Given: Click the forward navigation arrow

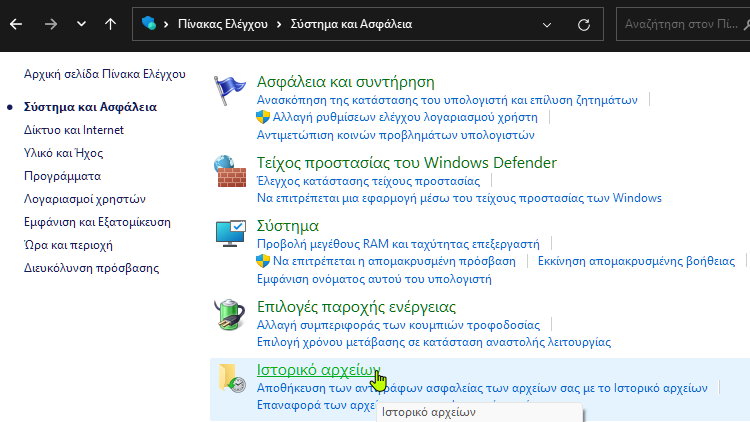Looking at the screenshot, I should (x=51, y=24).
